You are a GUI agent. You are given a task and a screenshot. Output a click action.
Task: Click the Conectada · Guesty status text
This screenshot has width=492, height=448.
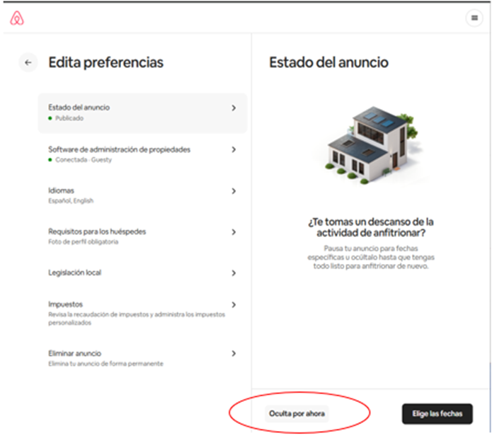point(84,160)
